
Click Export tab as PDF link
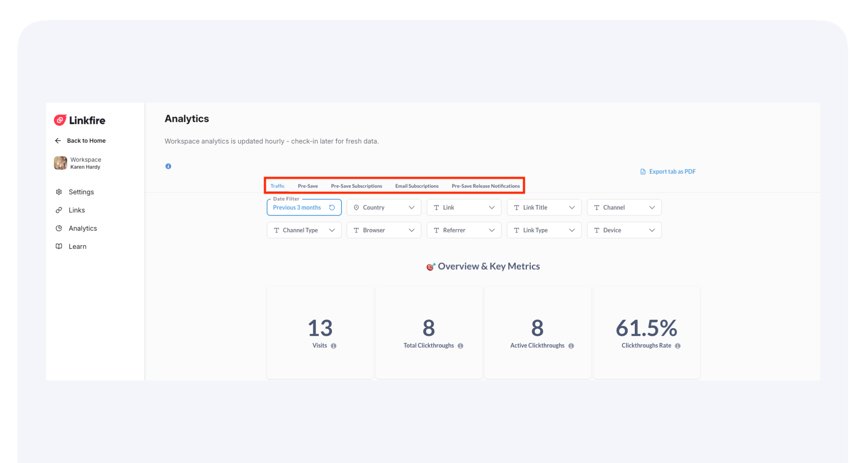coord(668,172)
